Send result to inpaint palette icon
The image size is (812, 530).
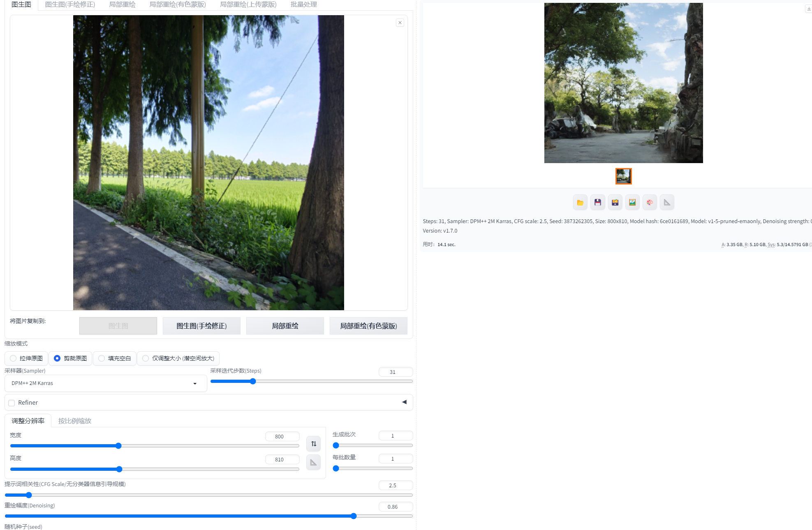650,203
